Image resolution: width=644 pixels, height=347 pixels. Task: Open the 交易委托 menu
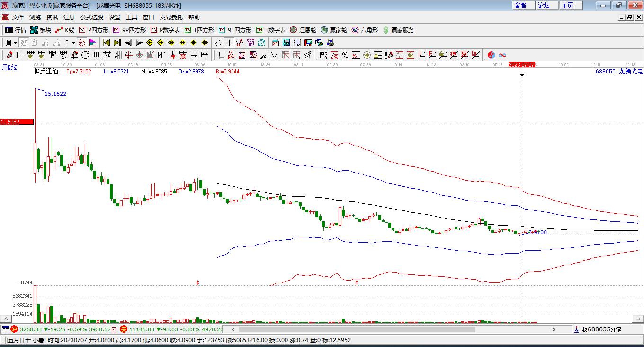(x=171, y=17)
